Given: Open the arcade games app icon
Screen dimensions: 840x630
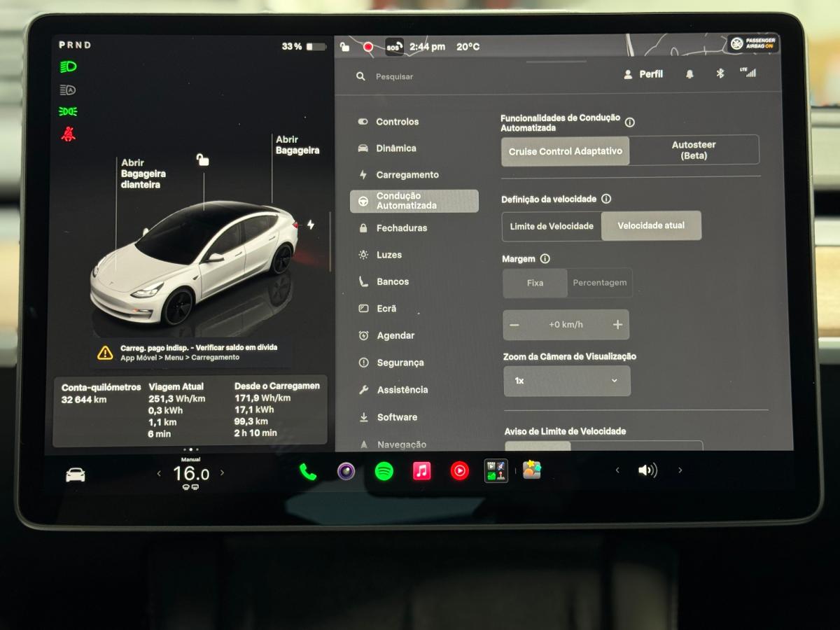Looking at the screenshot, I should (x=496, y=471).
